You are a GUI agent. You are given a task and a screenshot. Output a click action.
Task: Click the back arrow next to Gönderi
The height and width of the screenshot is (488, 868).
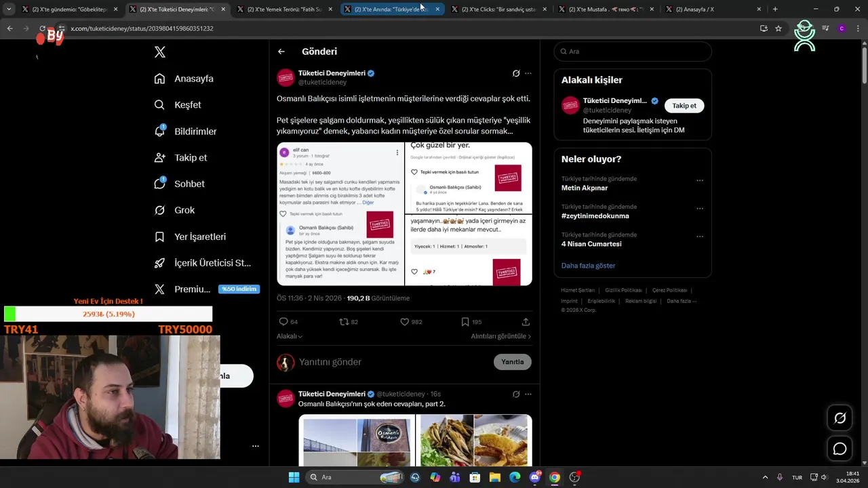point(281,52)
